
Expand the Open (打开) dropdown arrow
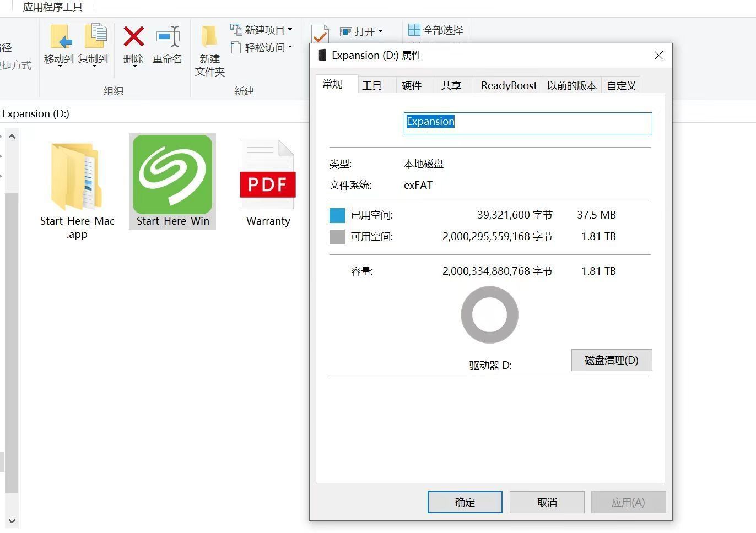[x=381, y=31]
